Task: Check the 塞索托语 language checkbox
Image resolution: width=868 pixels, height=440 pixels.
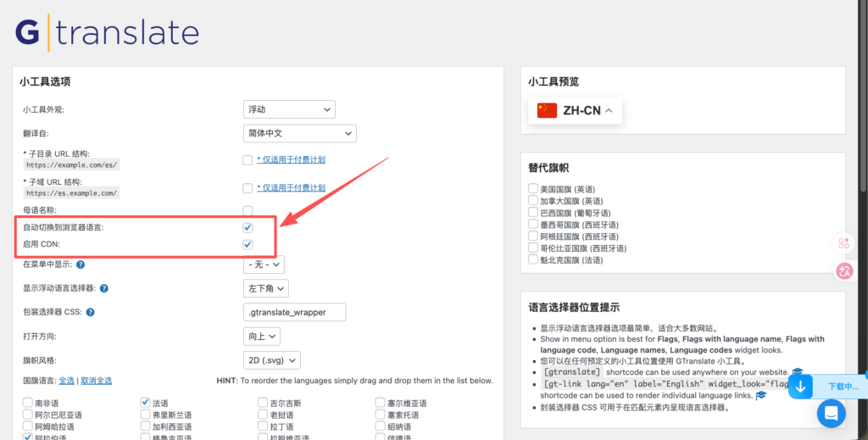Action: tap(380, 414)
